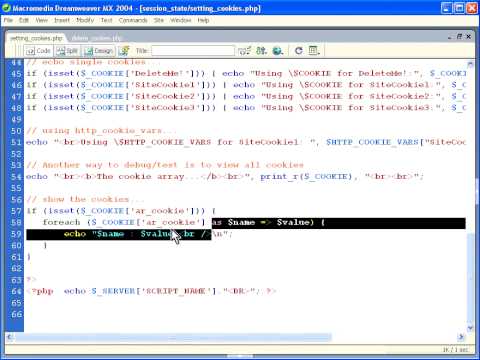The height and width of the screenshot is (360, 480).
Task: Click the comment "// show the cookies"
Action: [x=77, y=199]
